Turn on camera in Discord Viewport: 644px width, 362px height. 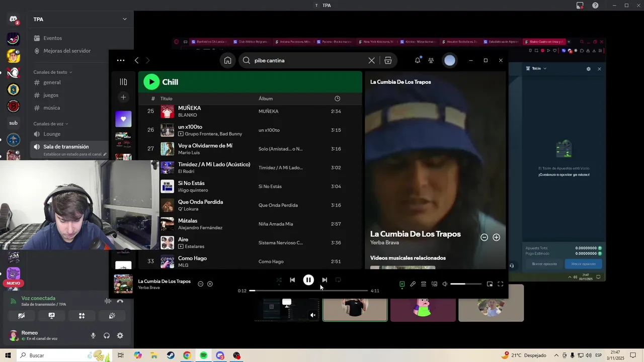click(21, 316)
